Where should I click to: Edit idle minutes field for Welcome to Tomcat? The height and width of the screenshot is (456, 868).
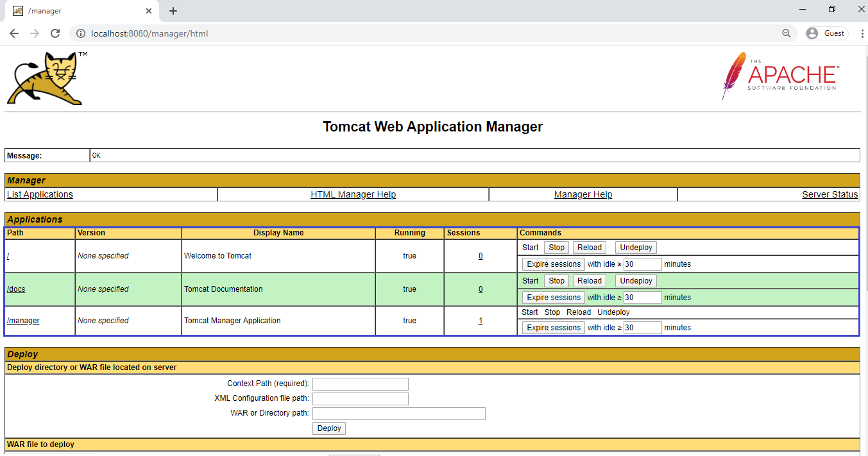pos(642,264)
